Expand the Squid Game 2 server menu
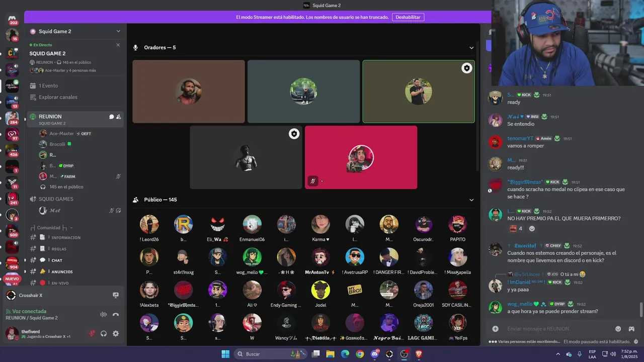The width and height of the screenshot is (644, 362). [75, 31]
